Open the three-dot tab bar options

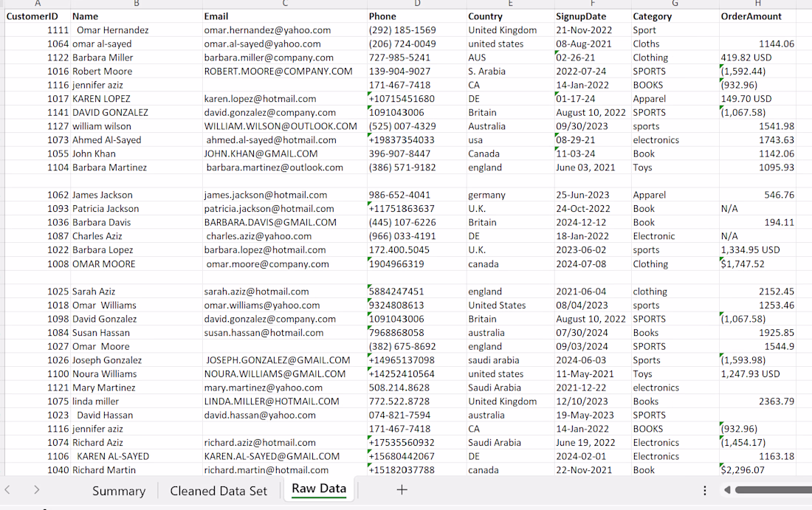704,490
